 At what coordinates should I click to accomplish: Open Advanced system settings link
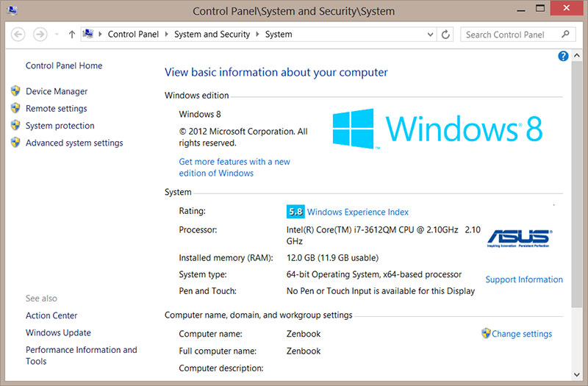[x=74, y=143]
